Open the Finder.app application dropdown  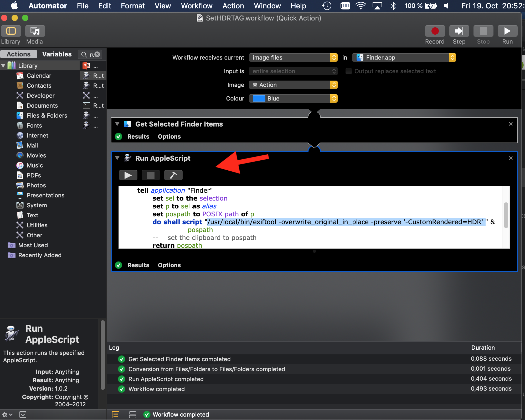(x=404, y=57)
